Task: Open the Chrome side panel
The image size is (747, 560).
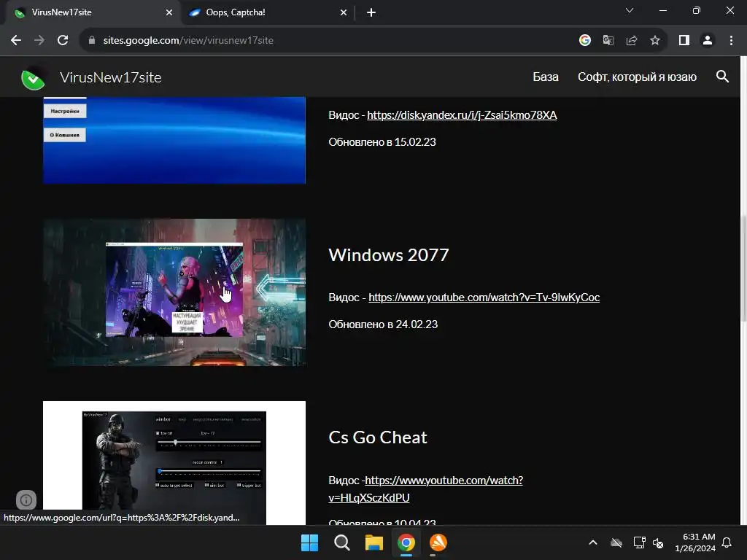Action: coord(684,41)
